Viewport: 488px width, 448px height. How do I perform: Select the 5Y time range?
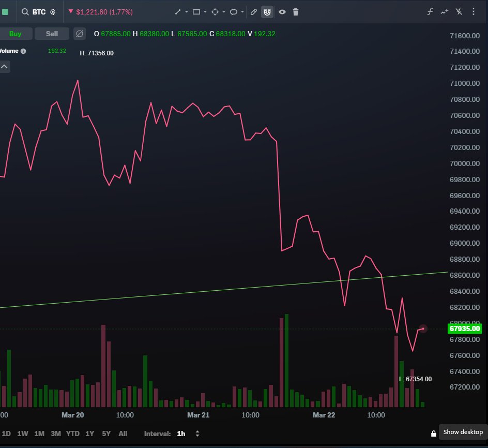(x=106, y=434)
